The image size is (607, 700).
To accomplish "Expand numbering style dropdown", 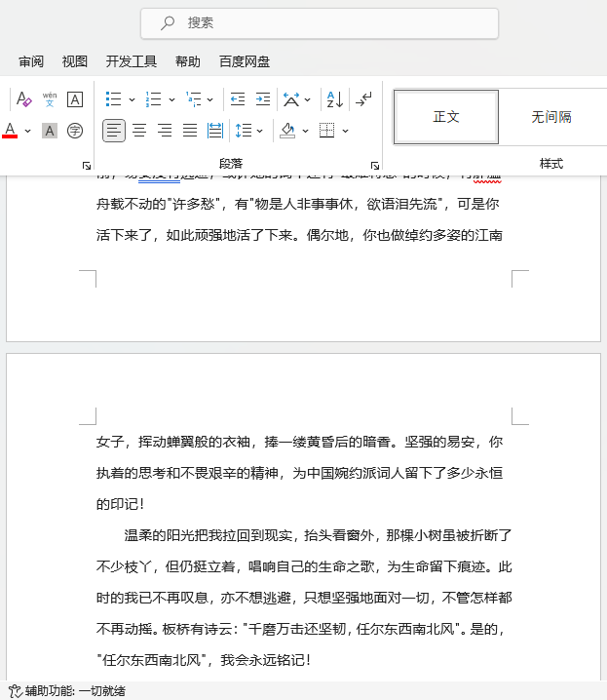I will click(x=171, y=99).
